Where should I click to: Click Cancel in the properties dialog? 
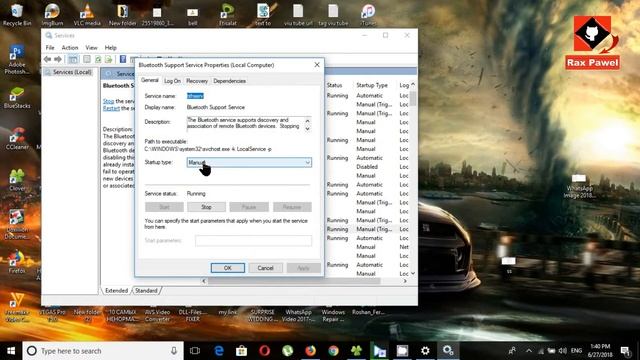[x=265, y=268]
